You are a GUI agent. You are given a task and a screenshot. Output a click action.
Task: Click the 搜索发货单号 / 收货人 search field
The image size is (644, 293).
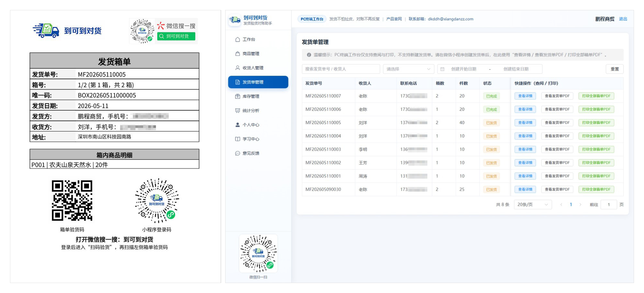coord(341,69)
